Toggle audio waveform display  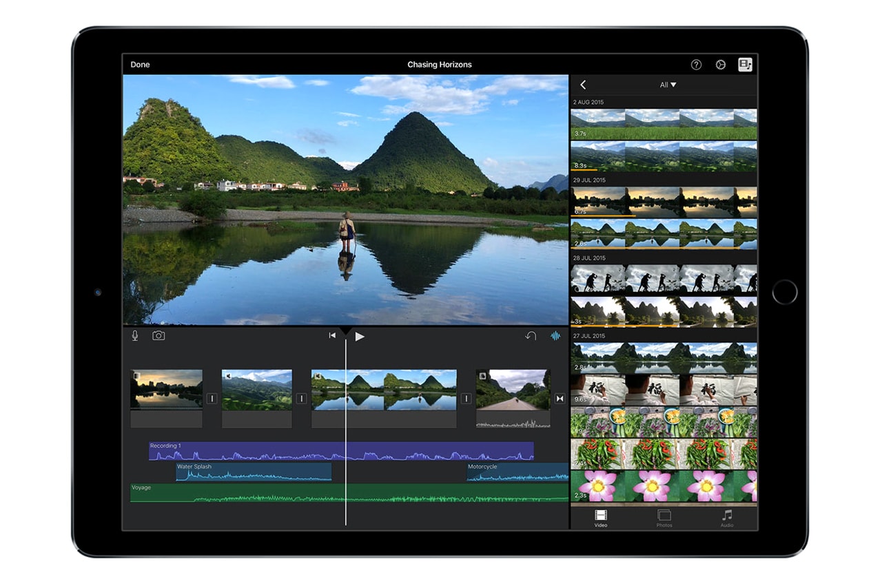click(x=555, y=336)
